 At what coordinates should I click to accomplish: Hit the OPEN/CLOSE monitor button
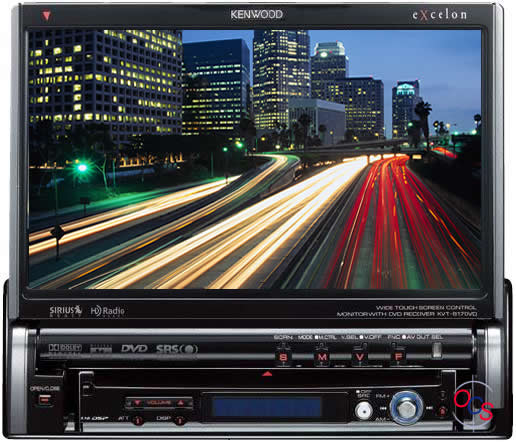45,399
